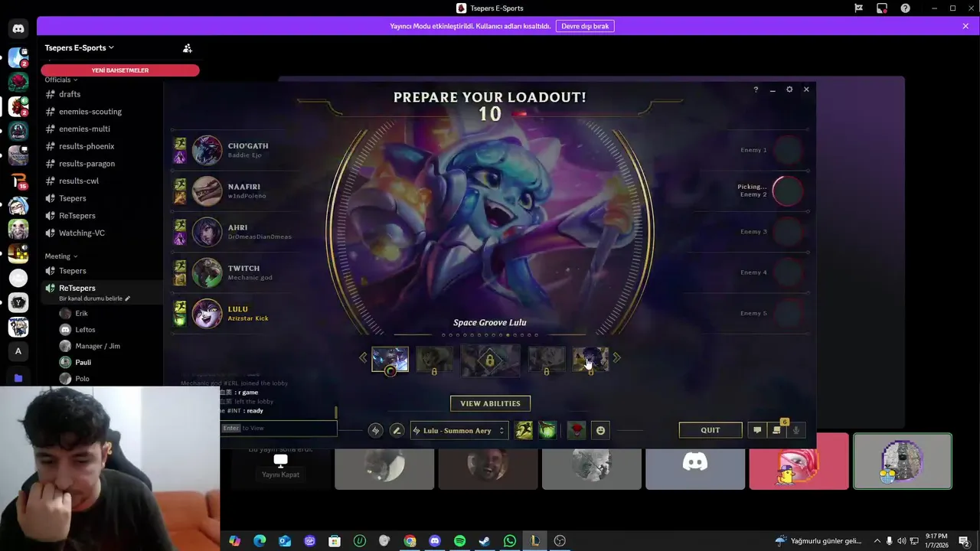980x551 pixels.
Task: Show next skins with right arrow
Action: (x=617, y=357)
